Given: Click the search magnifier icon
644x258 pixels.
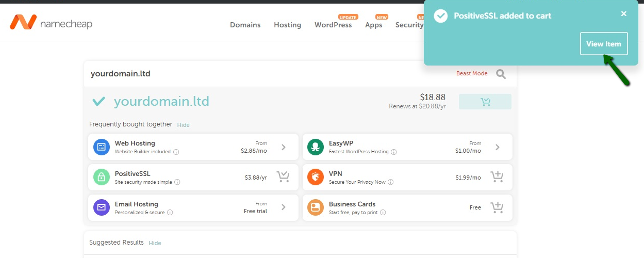Looking at the screenshot, I should point(501,74).
